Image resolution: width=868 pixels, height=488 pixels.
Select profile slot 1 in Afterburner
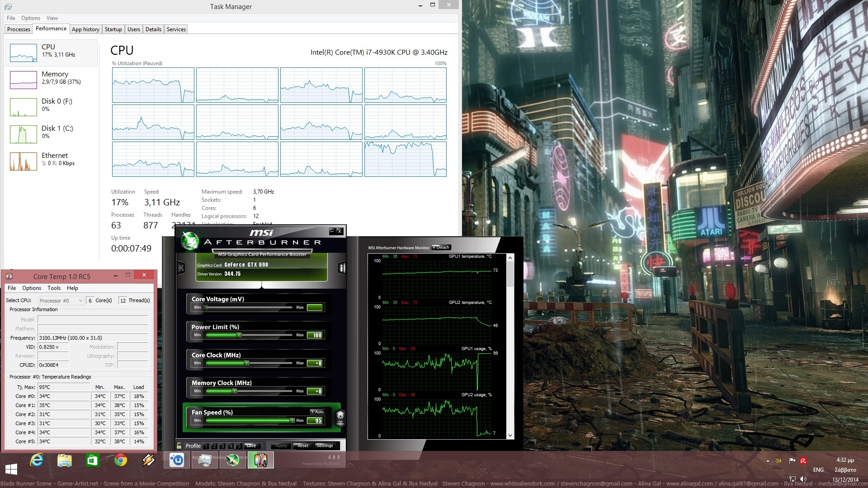click(206, 446)
